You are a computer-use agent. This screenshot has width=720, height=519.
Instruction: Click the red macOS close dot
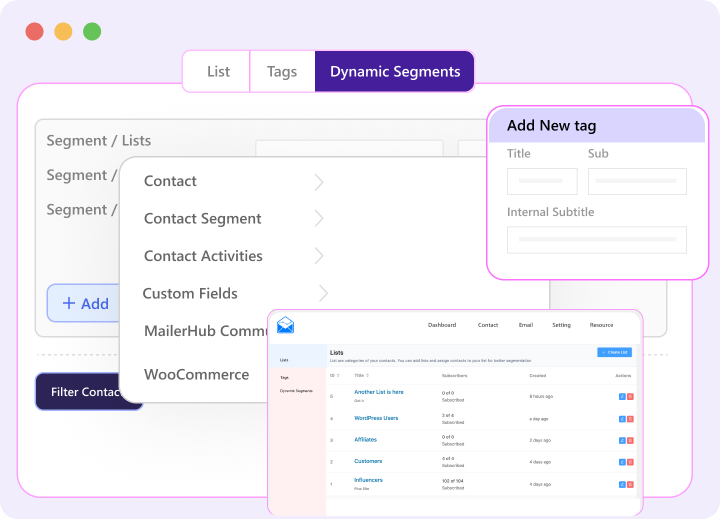[x=34, y=31]
